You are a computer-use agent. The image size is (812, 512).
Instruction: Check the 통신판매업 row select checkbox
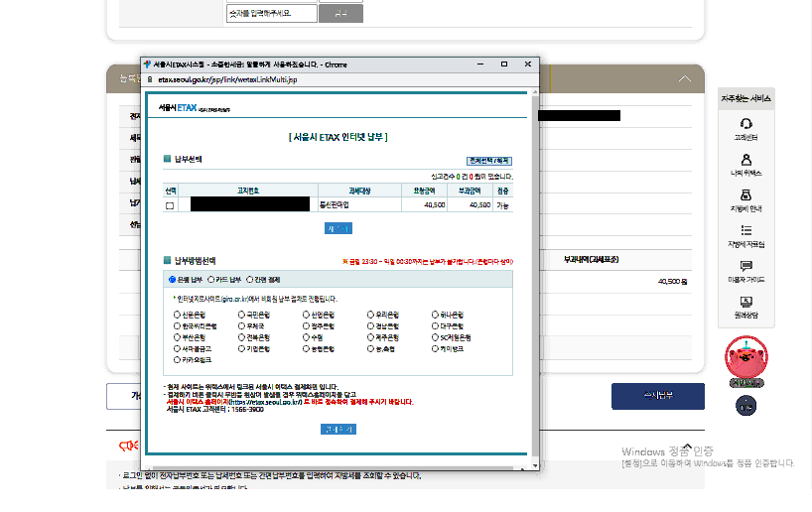170,205
